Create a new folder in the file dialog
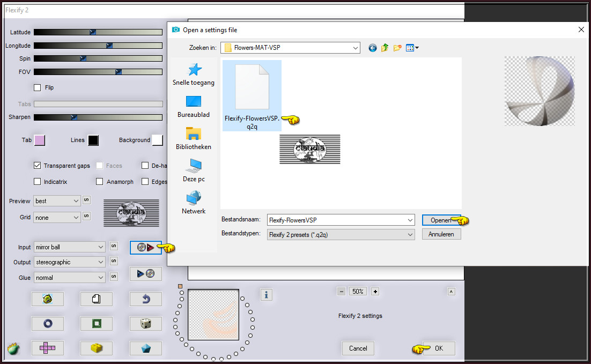 (x=397, y=48)
